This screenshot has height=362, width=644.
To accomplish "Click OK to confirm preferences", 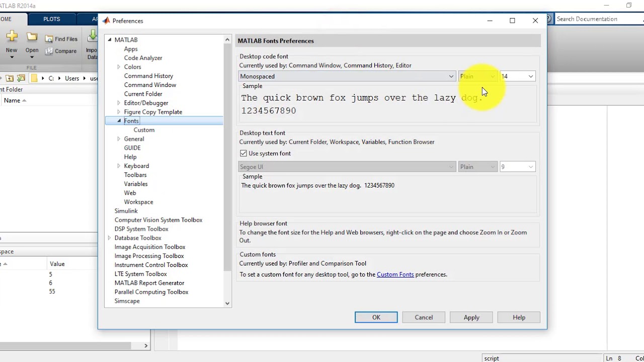I will [376, 317].
